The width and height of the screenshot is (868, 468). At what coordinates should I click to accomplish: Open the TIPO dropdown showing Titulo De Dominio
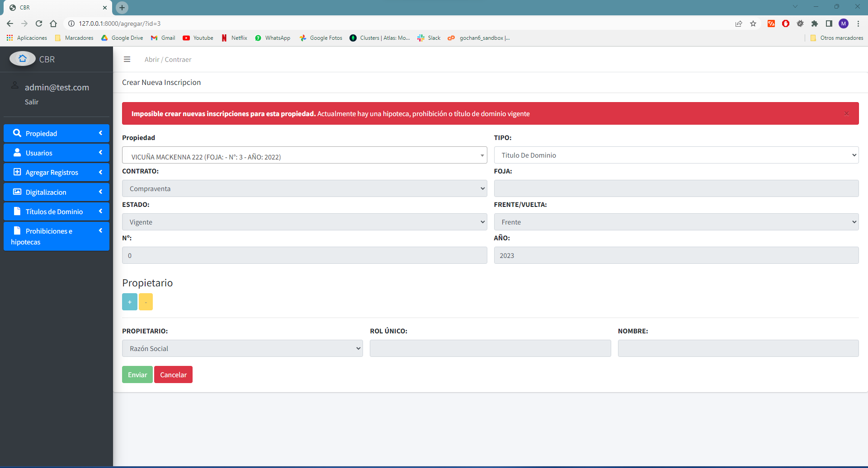tap(676, 155)
